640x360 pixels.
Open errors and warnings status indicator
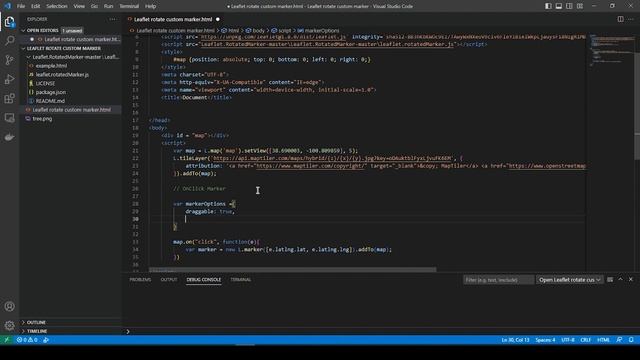point(27,340)
